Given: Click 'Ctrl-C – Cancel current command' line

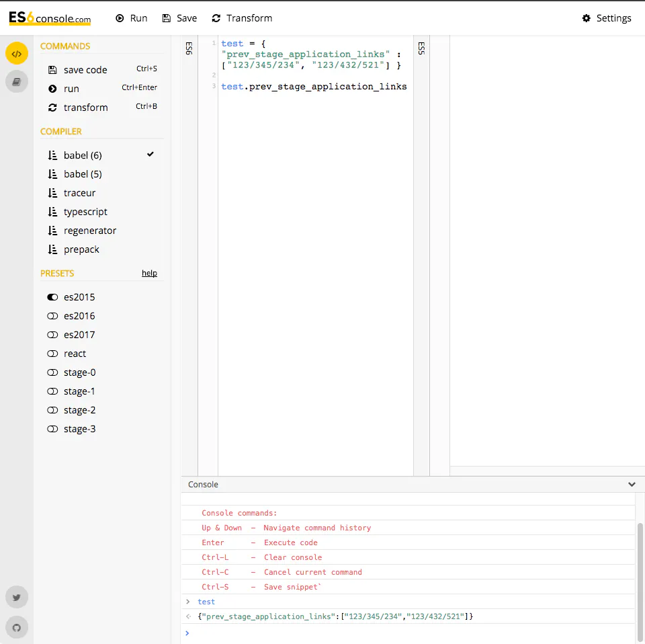Looking at the screenshot, I should coord(282,572).
